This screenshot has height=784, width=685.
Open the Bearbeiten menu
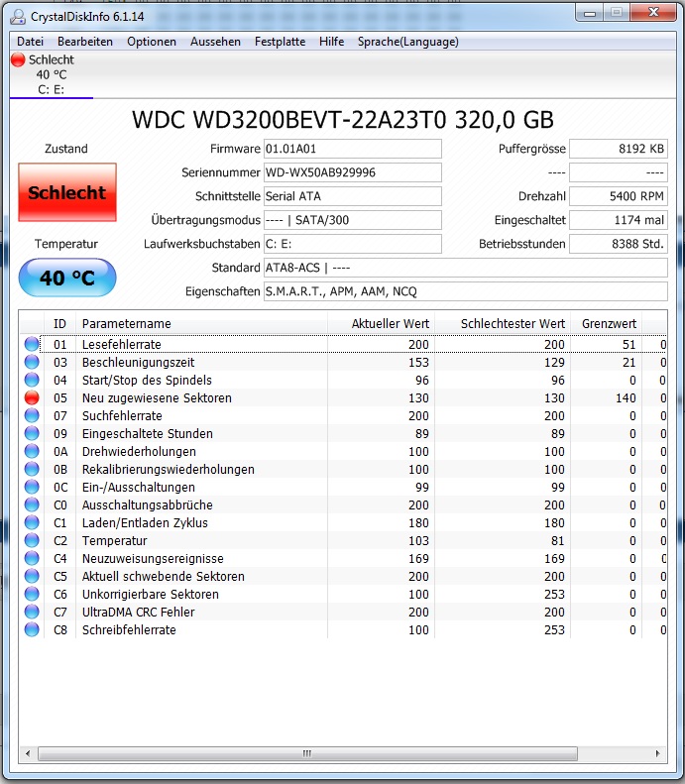pyautogui.click(x=85, y=42)
